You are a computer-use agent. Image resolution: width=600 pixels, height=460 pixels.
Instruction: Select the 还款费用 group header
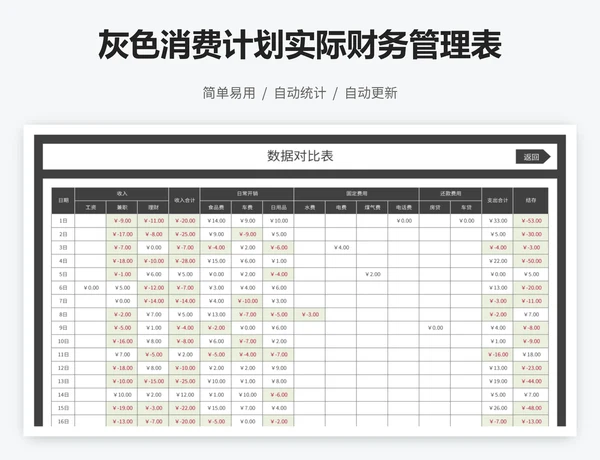pyautogui.click(x=450, y=194)
